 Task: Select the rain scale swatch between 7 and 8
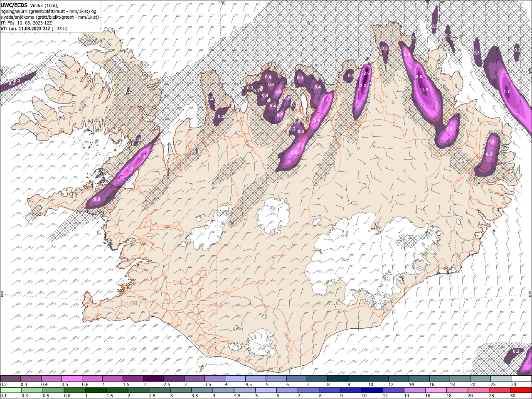tap(308, 390)
